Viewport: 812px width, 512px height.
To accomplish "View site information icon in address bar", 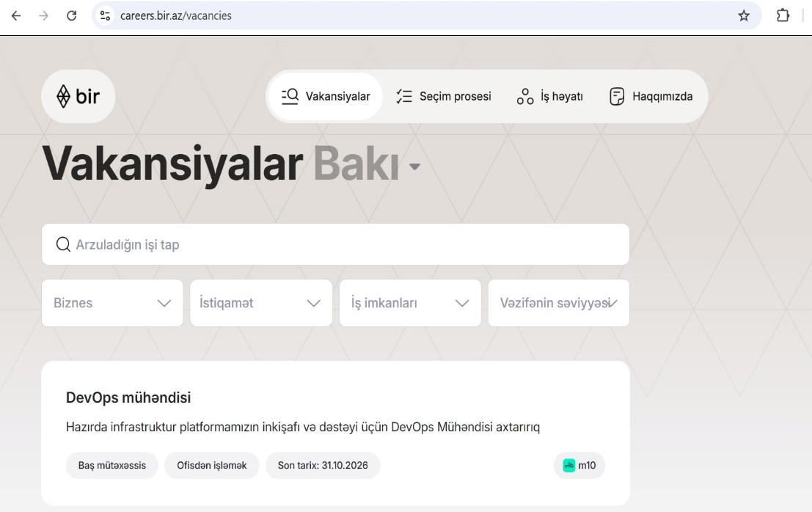I will click(x=105, y=16).
